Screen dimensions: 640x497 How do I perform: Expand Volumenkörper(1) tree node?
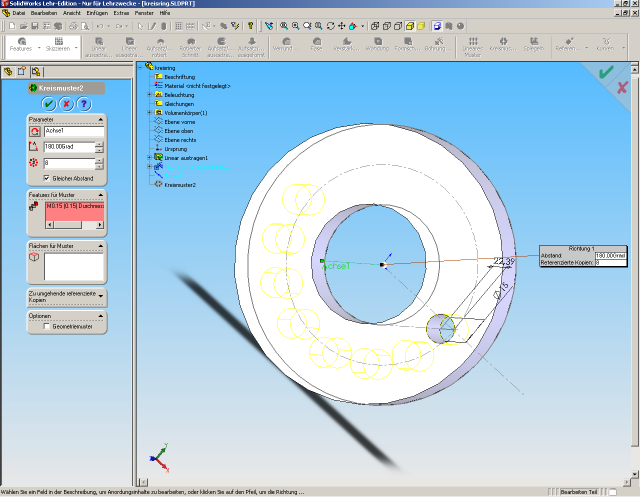point(149,113)
